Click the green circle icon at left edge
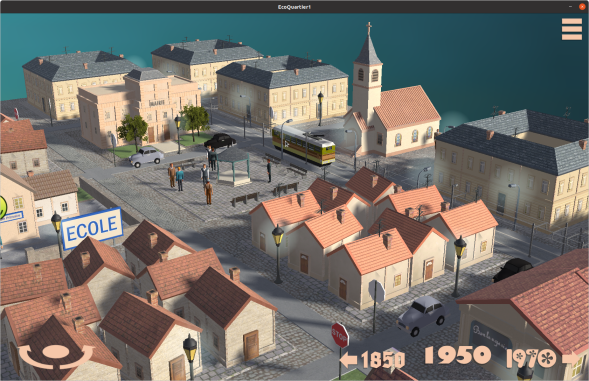This screenshot has width=589, height=381. (x=2, y=207)
